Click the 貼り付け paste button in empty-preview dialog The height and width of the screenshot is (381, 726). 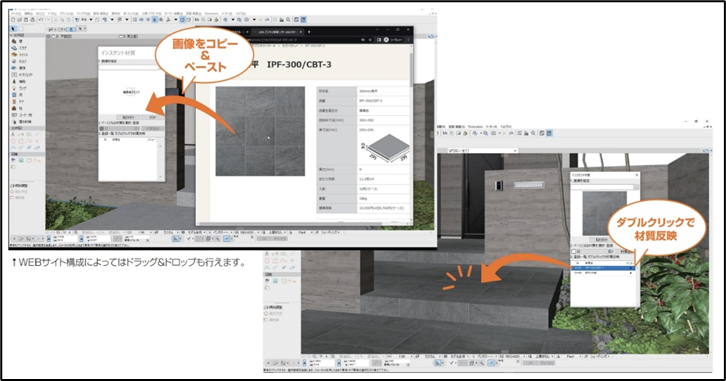point(128,118)
